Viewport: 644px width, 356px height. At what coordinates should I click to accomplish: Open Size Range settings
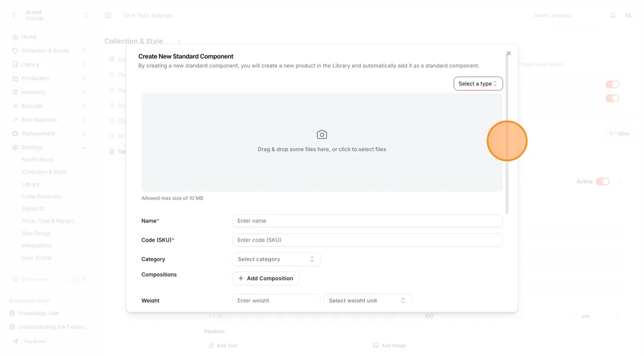(36, 233)
